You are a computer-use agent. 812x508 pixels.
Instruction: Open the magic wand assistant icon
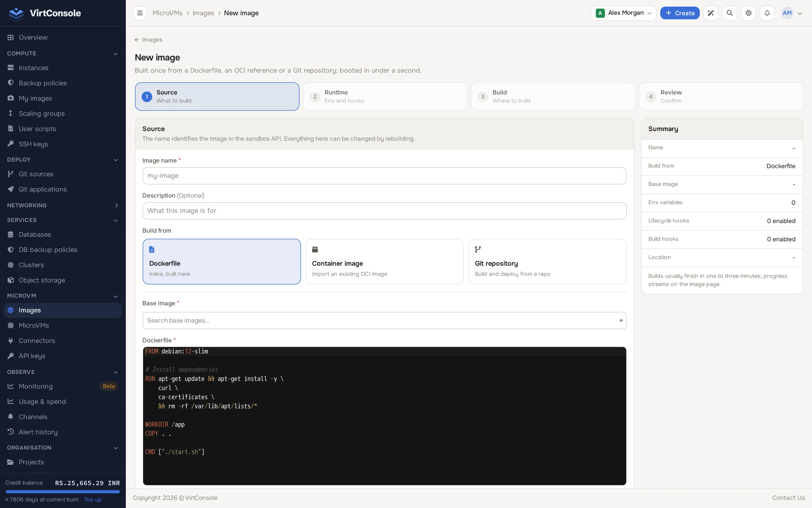pos(711,13)
